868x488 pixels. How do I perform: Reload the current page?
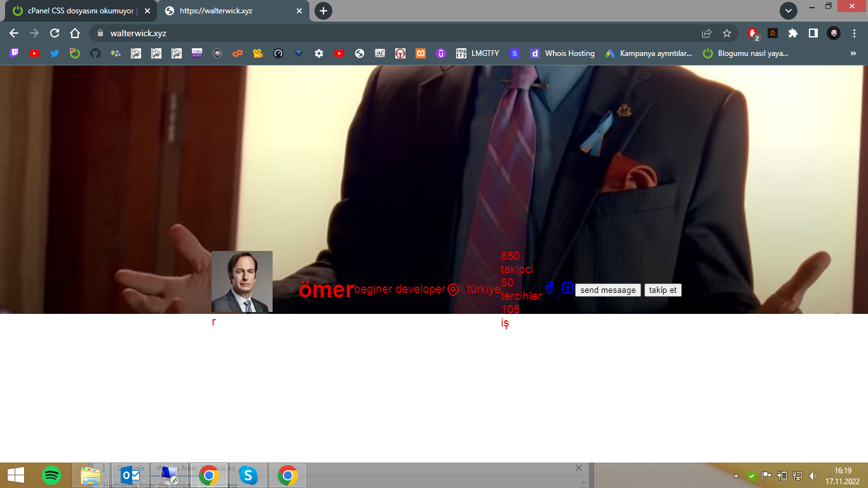55,33
